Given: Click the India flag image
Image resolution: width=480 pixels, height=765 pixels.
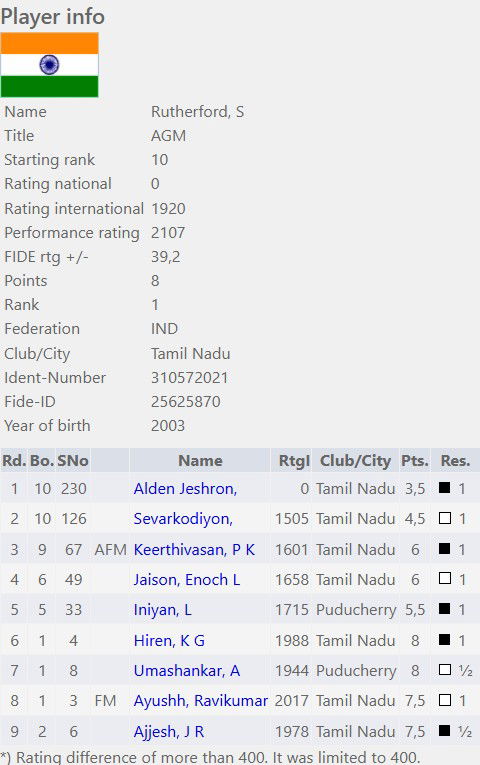Looking at the screenshot, I should (49, 65).
